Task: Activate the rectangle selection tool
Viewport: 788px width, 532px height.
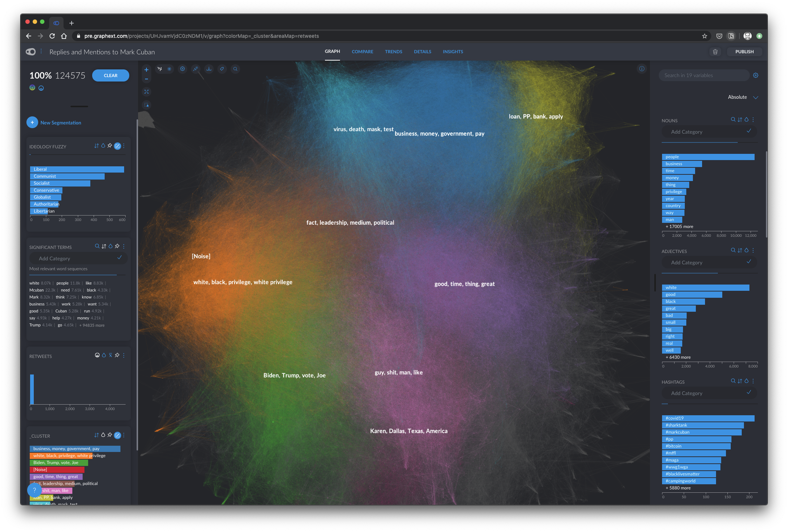Action: pyautogui.click(x=147, y=105)
